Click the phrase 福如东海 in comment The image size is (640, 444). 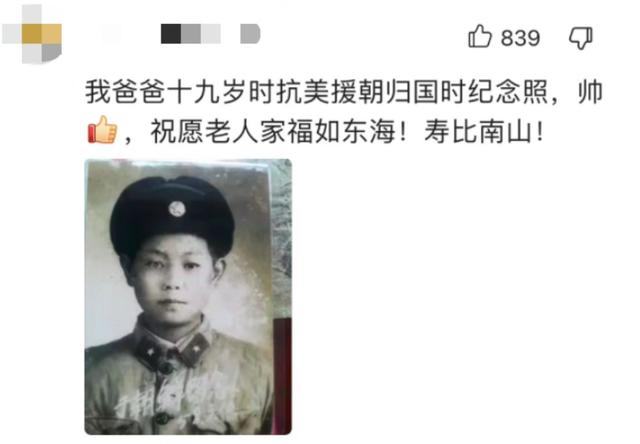[x=342, y=131]
